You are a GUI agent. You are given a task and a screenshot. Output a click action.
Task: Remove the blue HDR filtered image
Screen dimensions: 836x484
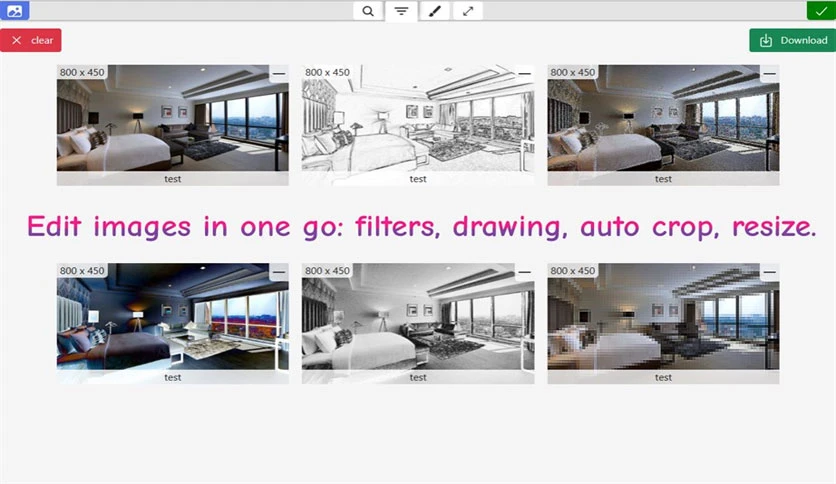(x=279, y=272)
